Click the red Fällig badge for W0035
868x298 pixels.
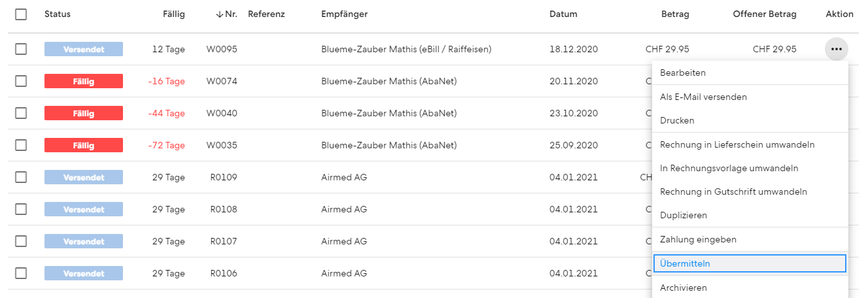tap(84, 145)
